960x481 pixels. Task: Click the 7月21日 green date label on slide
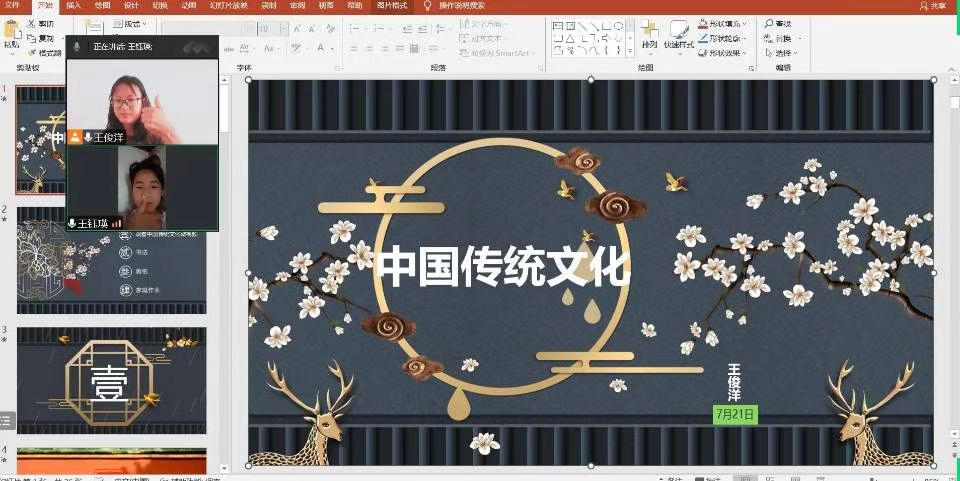(x=735, y=414)
